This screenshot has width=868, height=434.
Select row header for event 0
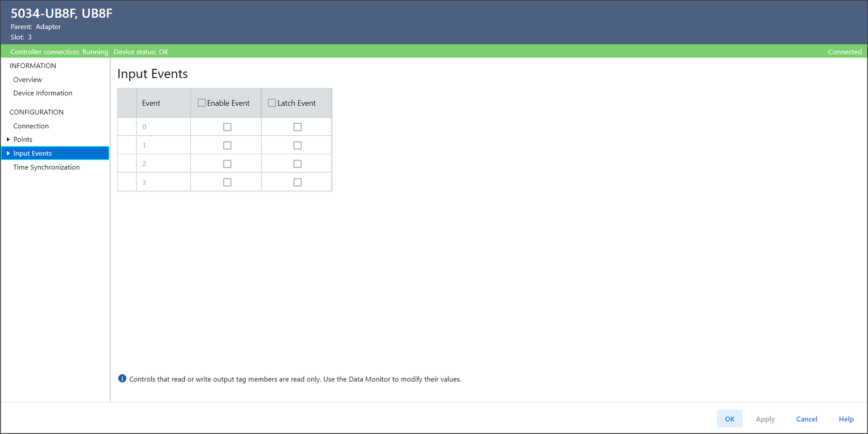coord(127,127)
